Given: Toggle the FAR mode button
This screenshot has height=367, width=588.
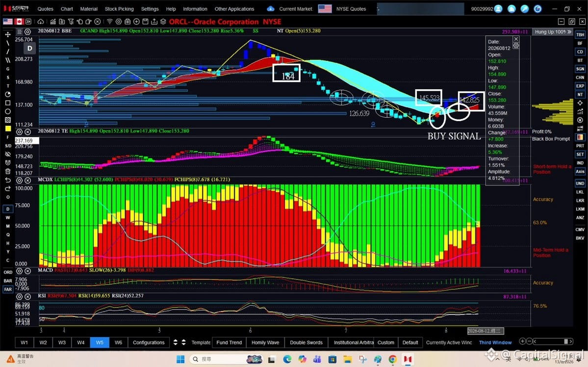Looking at the screenshot, I should pos(8,289).
